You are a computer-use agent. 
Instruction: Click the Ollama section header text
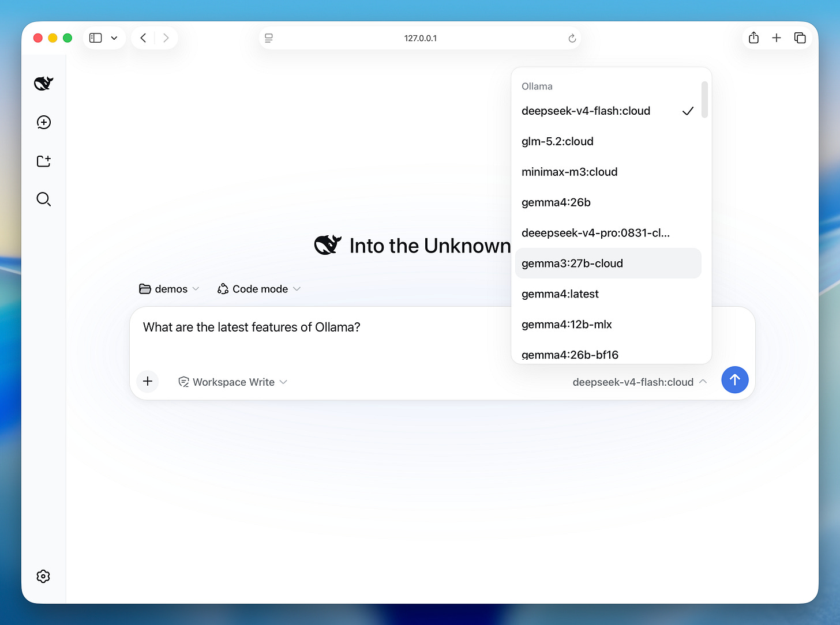(x=537, y=86)
